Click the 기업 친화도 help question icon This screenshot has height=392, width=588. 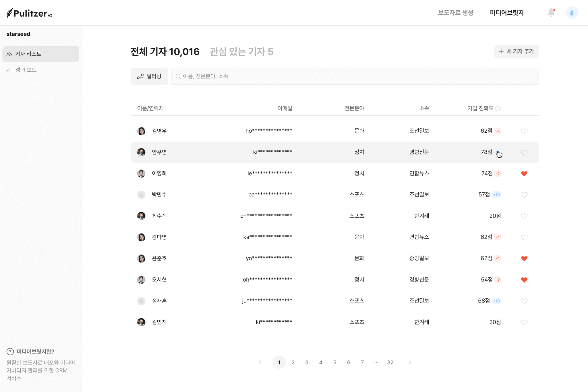(498, 108)
